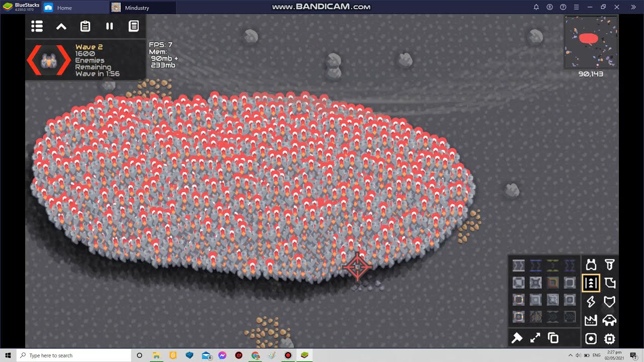The width and height of the screenshot is (644, 362).
Task: Toggle diagonal placement arrows
Action: click(535, 338)
